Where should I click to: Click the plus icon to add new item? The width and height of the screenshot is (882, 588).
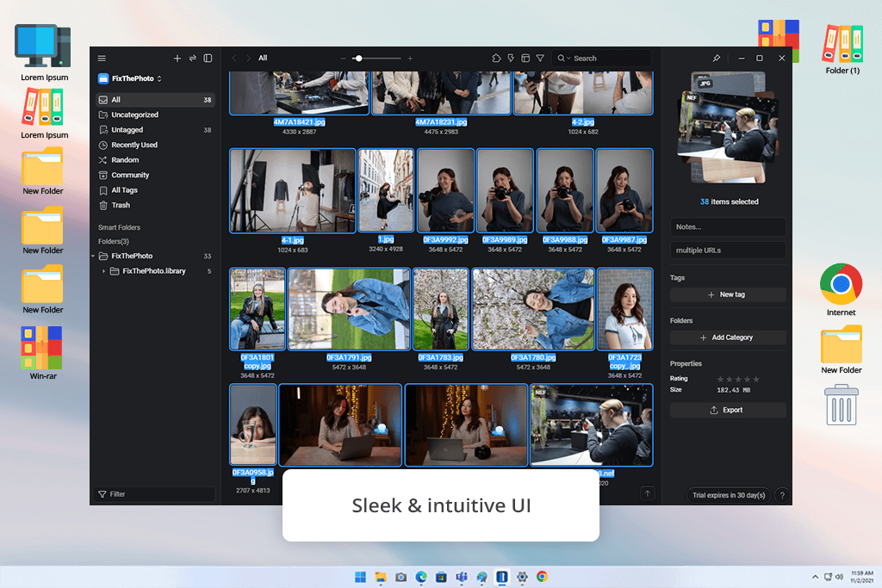tap(177, 59)
